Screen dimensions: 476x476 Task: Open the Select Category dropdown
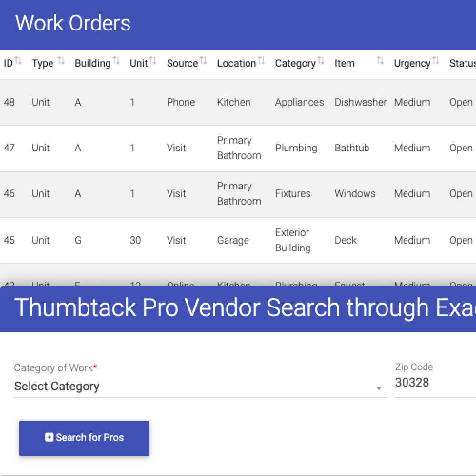pos(200,387)
